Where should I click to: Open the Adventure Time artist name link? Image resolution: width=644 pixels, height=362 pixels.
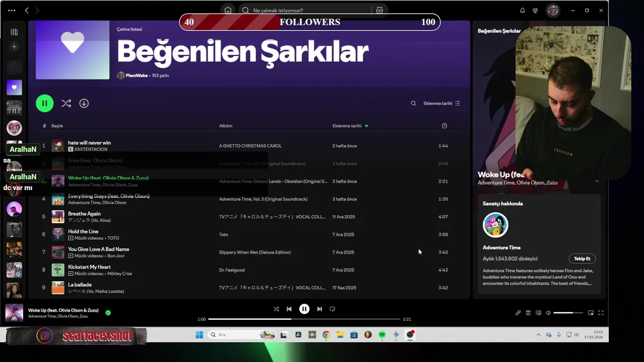[502, 247]
